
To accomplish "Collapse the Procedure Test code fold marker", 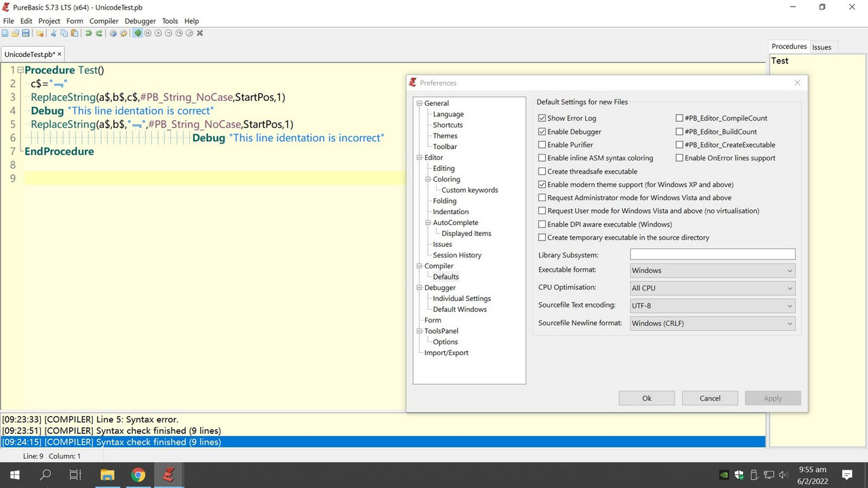I will [20, 70].
